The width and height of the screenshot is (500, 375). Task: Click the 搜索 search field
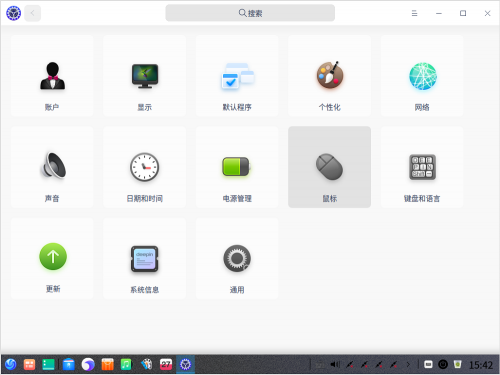pos(250,13)
